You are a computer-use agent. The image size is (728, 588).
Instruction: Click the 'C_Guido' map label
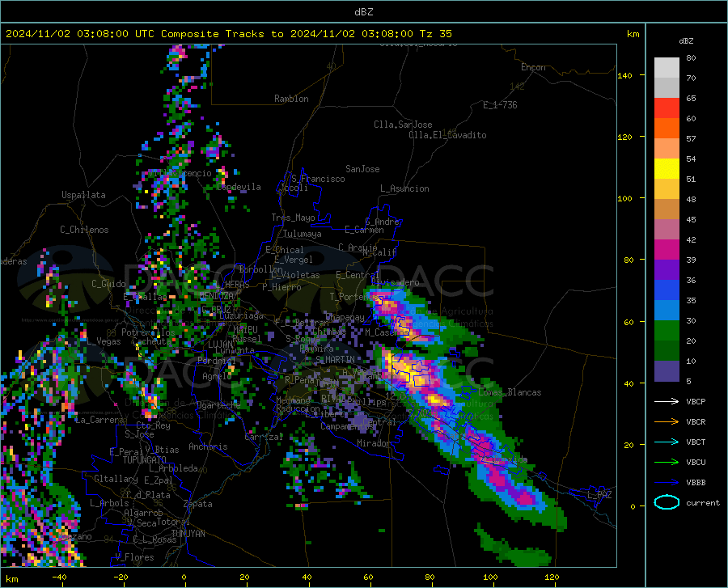(x=108, y=284)
